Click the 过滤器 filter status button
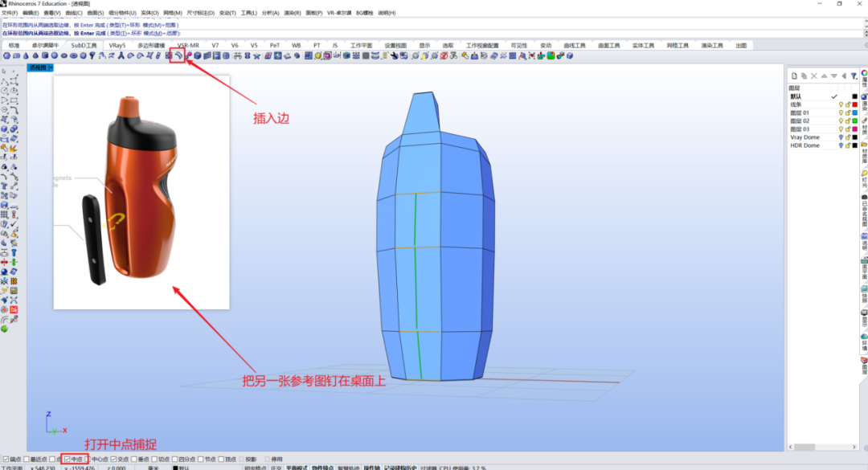This screenshot has height=470, width=868. click(x=428, y=468)
